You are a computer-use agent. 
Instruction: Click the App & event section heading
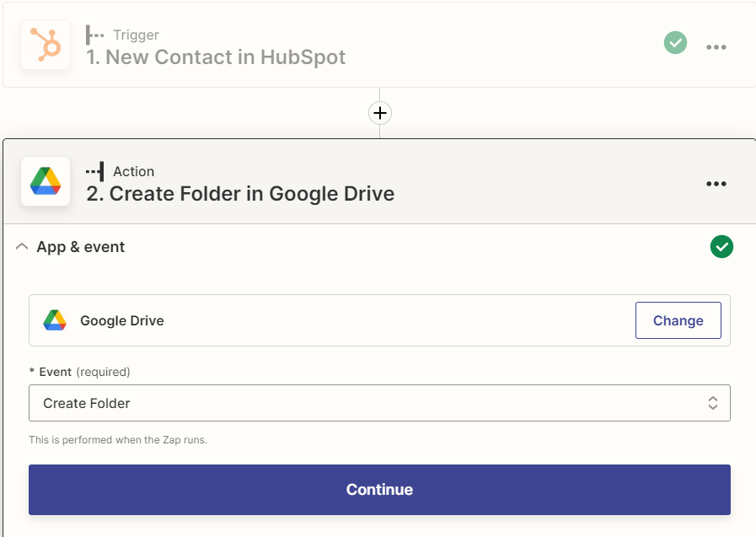81,247
